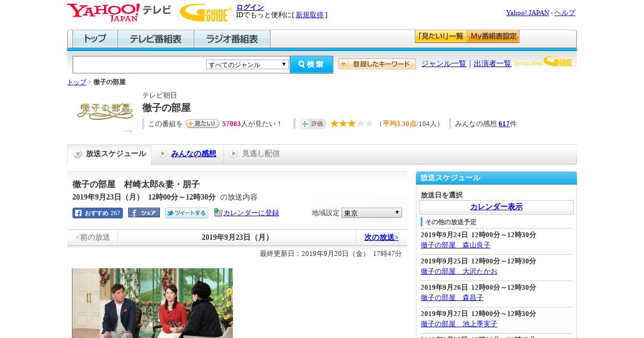Click the 2019年9月24日 12時00分 schedule date
The height and width of the screenshot is (338, 644).
478,235
